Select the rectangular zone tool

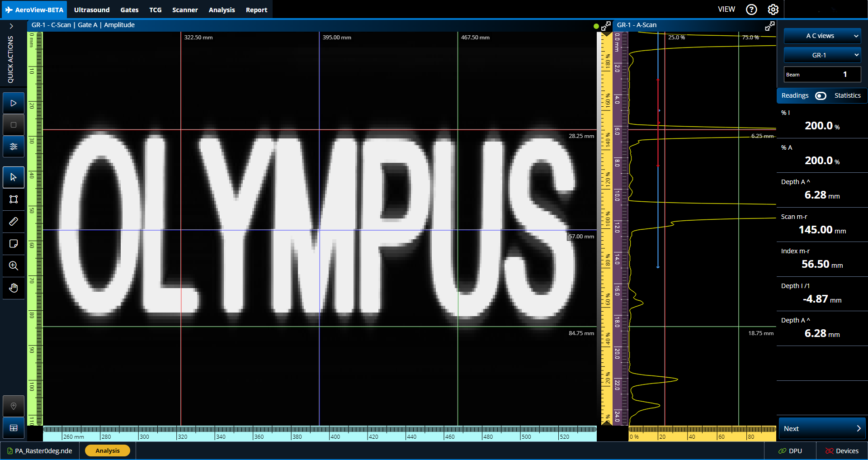(x=13, y=199)
